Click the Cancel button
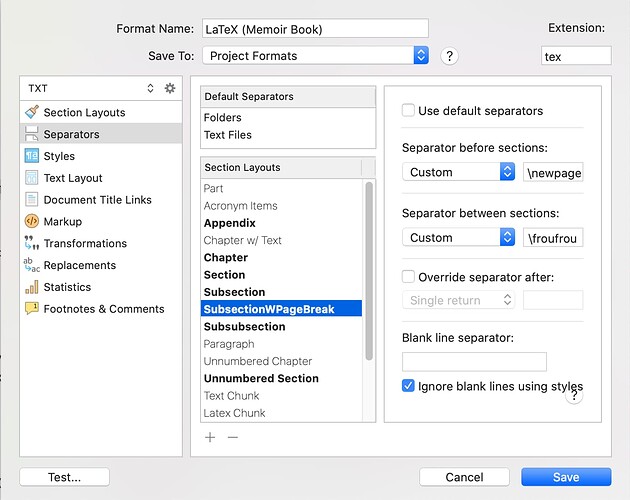 (464, 477)
